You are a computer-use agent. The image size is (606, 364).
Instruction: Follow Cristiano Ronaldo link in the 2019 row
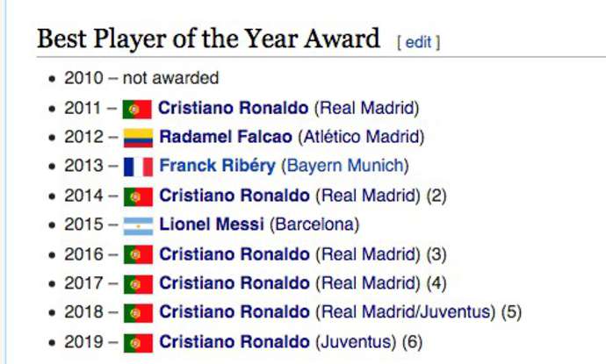point(234,341)
